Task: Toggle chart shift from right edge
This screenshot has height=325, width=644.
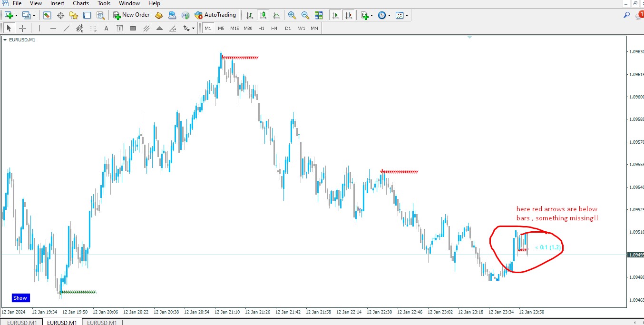Action: pos(349,15)
